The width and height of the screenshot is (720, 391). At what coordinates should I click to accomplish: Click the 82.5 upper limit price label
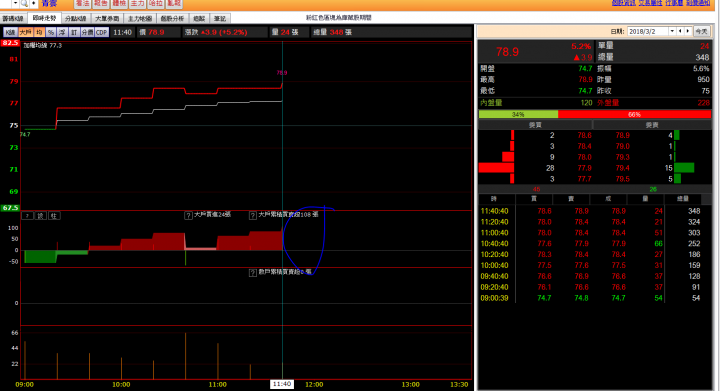10,43
